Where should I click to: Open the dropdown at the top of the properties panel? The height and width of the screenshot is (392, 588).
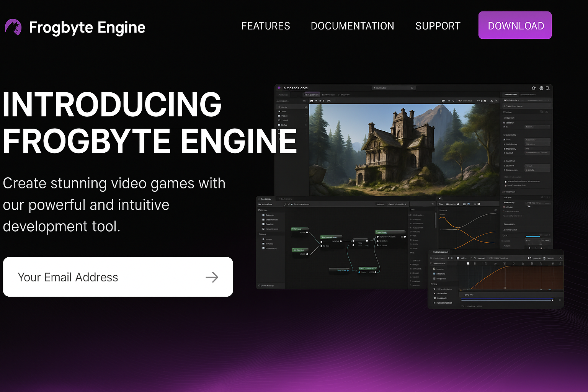click(x=527, y=100)
